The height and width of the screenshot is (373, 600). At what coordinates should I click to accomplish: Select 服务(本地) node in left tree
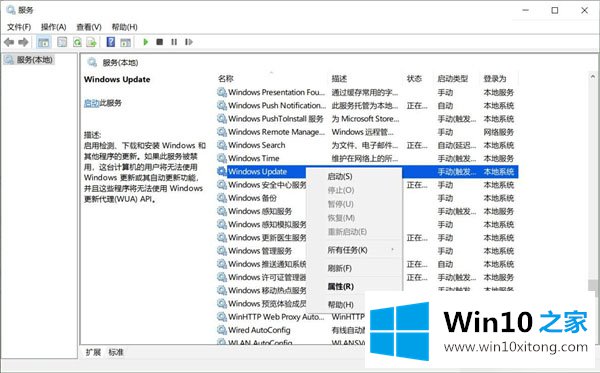pos(29,60)
